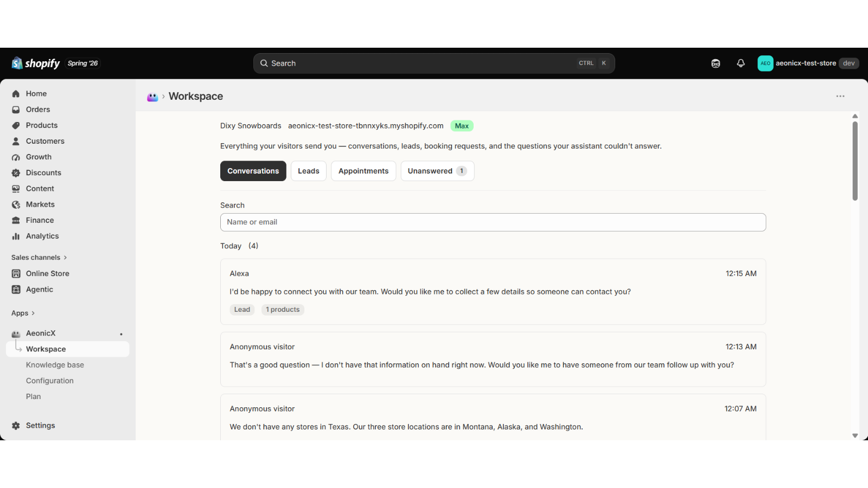Click the Workspace page title
The width and height of the screenshot is (868, 488).
pos(196,97)
